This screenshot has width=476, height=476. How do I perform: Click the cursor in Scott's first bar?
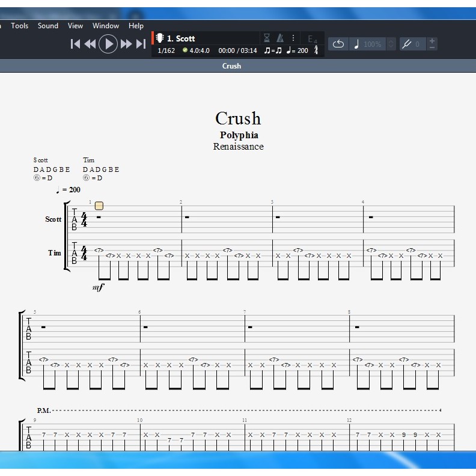click(99, 206)
